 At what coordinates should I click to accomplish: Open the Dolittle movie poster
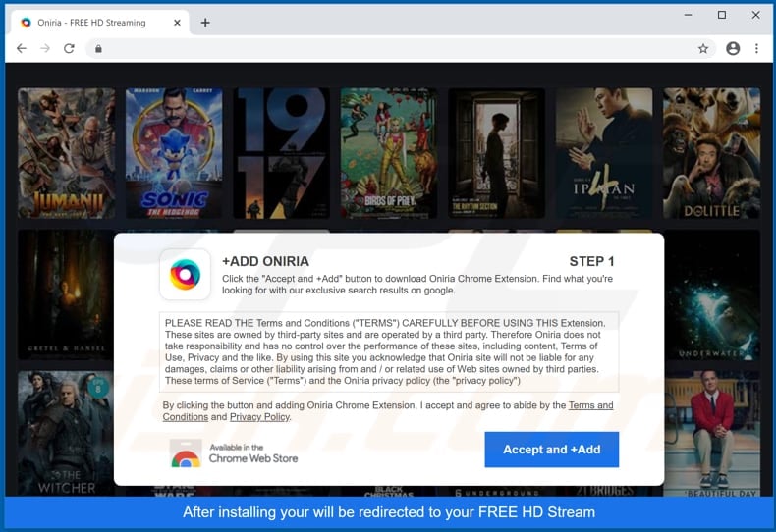(x=711, y=153)
